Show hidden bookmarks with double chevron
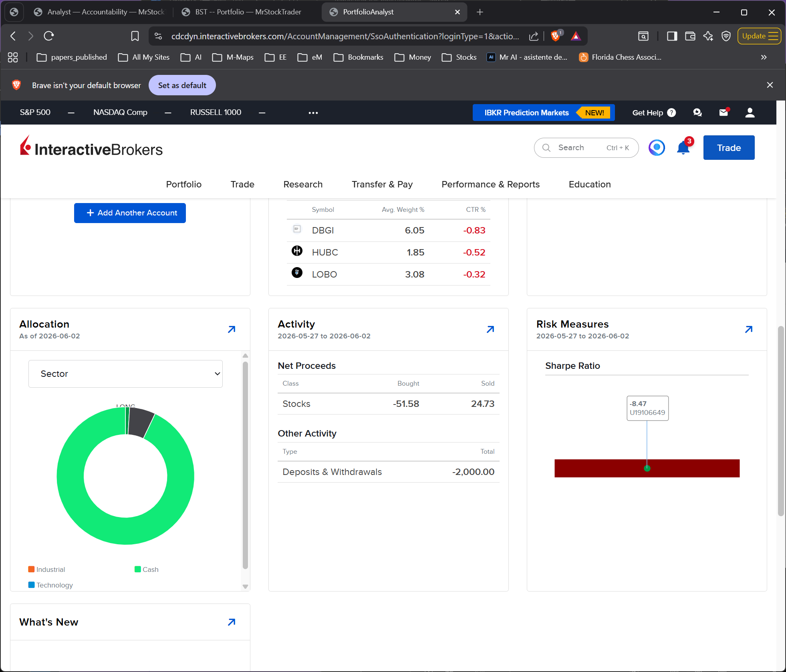The image size is (786, 672). point(764,57)
